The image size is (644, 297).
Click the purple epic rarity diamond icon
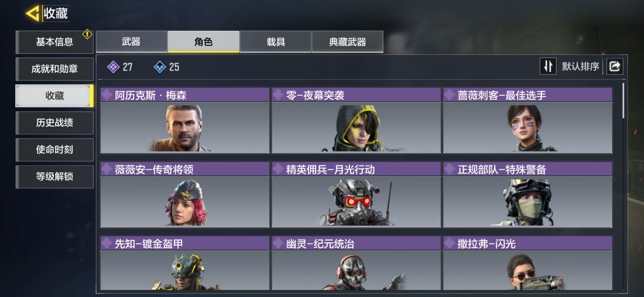(x=113, y=67)
